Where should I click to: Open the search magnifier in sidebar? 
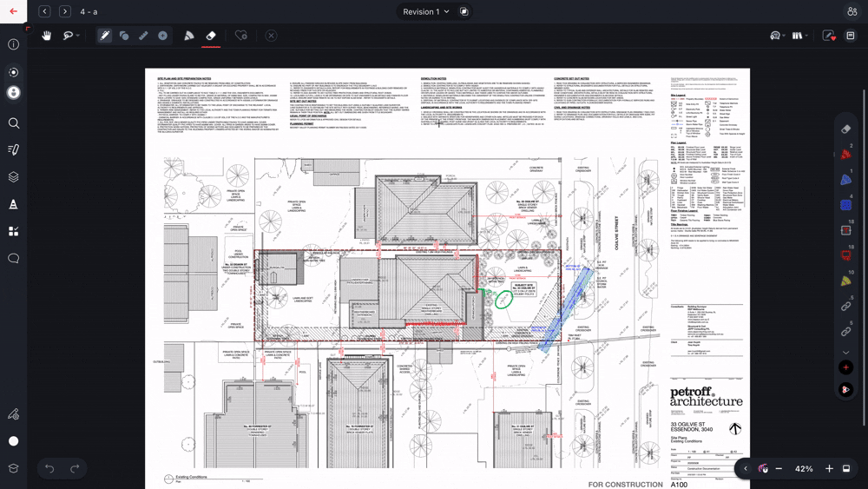pyautogui.click(x=13, y=123)
